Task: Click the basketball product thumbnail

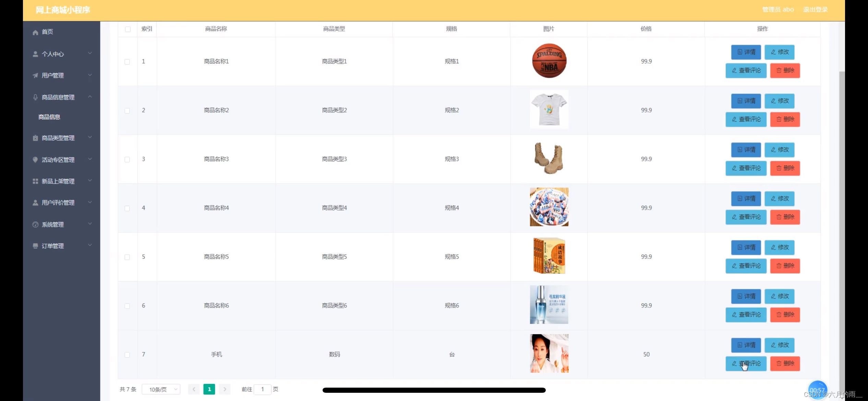Action: coord(549,61)
